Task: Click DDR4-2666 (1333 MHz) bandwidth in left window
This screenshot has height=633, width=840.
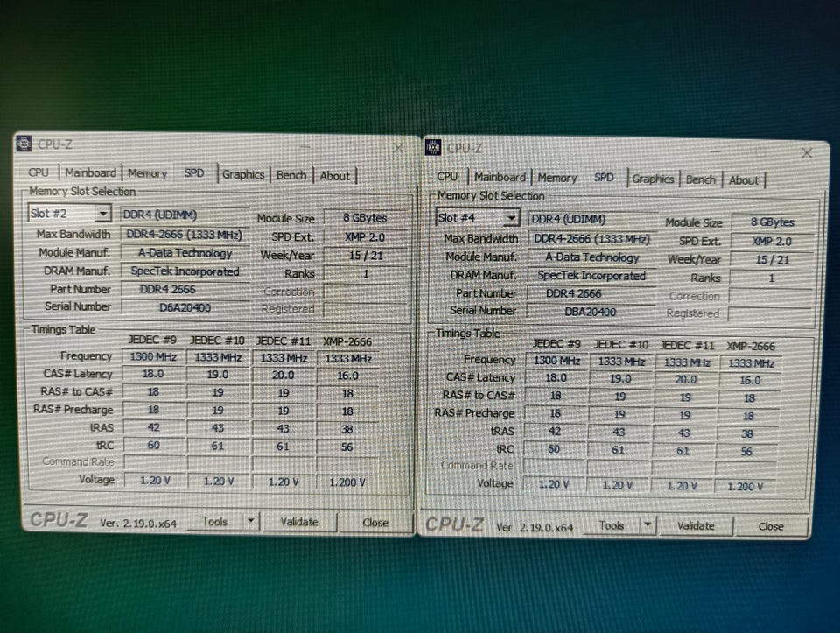Action: tap(185, 235)
